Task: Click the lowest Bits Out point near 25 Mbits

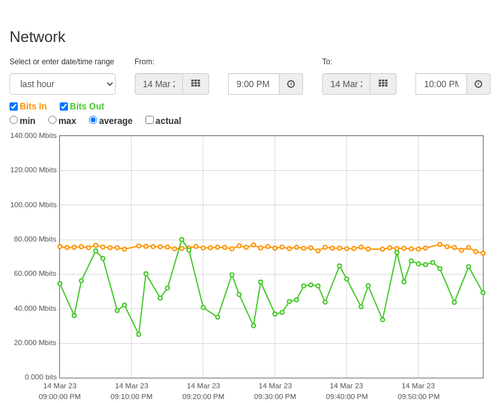Action: (x=139, y=334)
